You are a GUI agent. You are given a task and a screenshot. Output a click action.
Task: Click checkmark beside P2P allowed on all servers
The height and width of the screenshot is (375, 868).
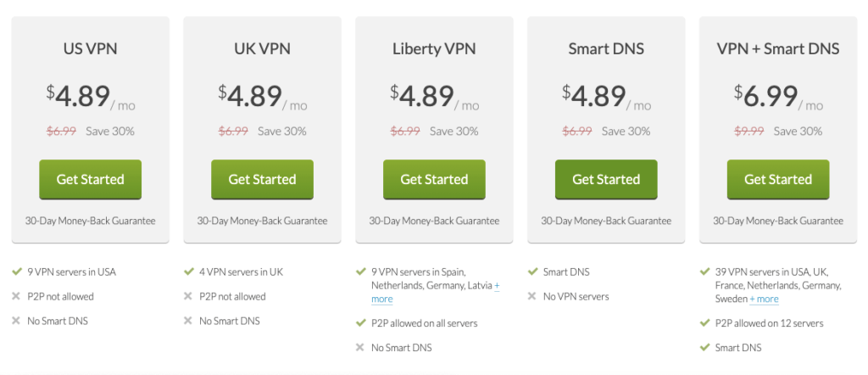coord(360,323)
